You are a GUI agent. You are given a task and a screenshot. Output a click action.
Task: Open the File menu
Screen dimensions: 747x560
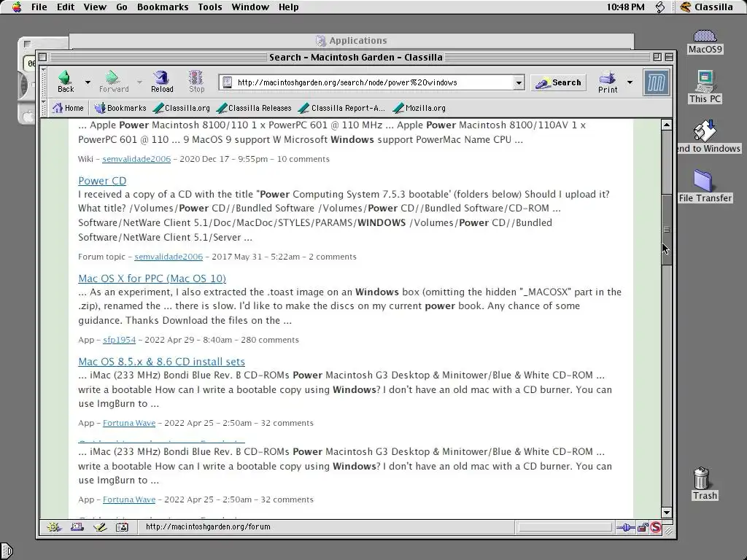[39, 7]
